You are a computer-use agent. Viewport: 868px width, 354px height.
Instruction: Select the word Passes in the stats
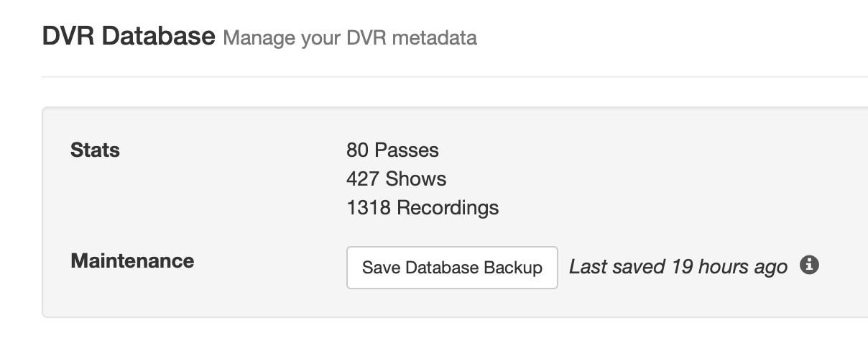click(x=407, y=150)
